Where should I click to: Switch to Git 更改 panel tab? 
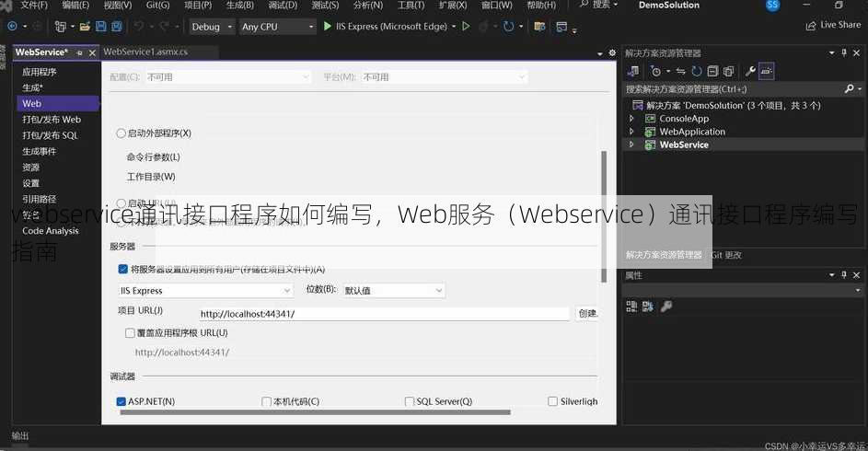[726, 255]
